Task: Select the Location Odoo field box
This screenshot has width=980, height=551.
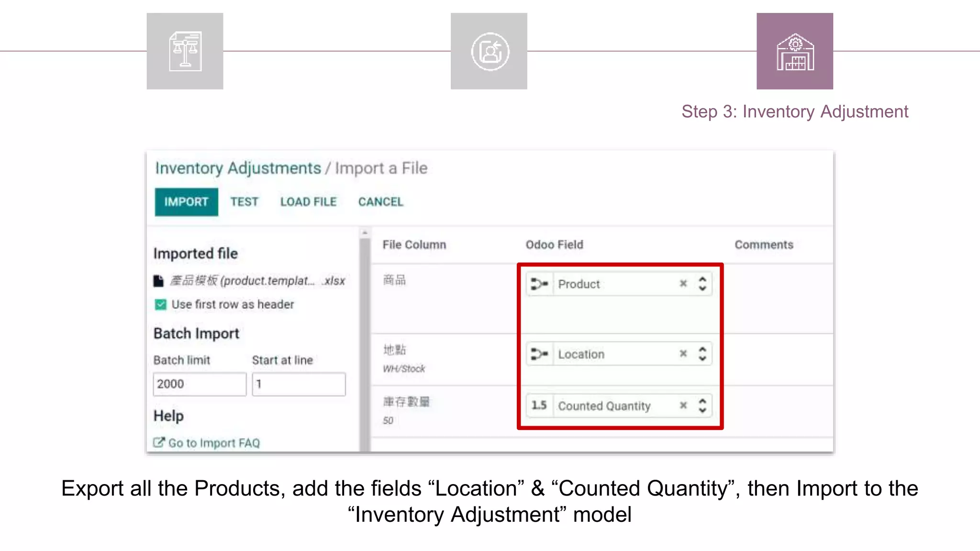Action: (619, 354)
